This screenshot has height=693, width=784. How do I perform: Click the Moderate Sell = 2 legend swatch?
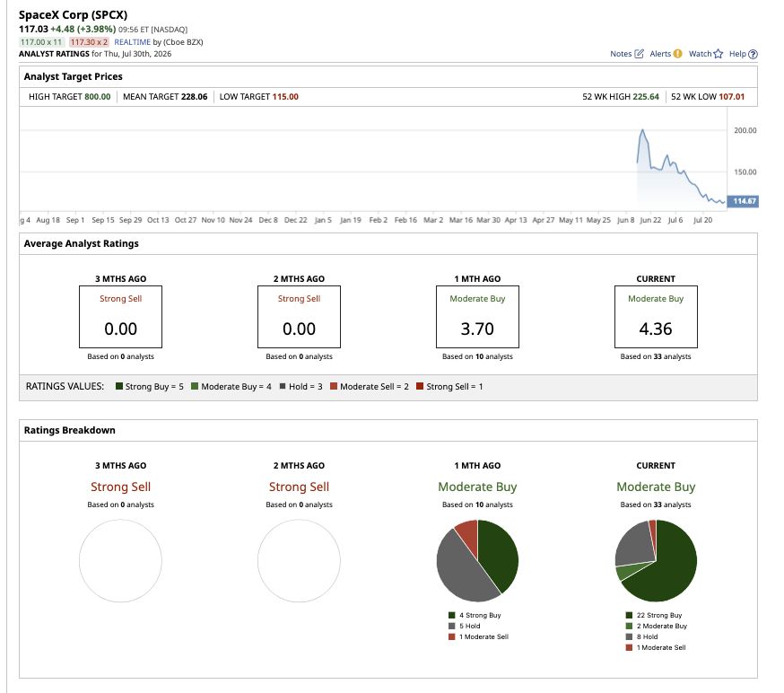point(334,386)
